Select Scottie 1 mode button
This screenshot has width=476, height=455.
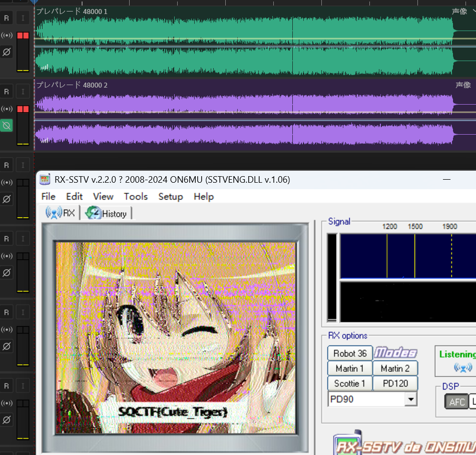click(350, 383)
